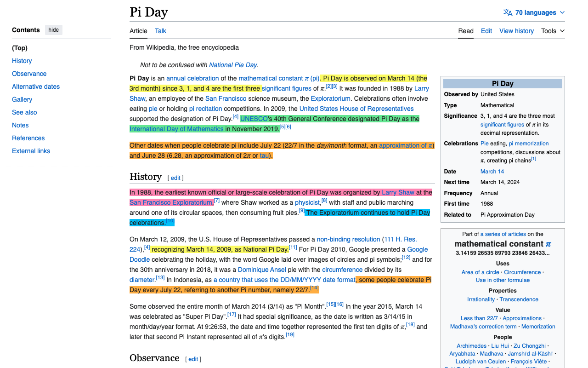Jump to Alternative dates section
The height and width of the screenshot is (368, 588).
point(36,86)
